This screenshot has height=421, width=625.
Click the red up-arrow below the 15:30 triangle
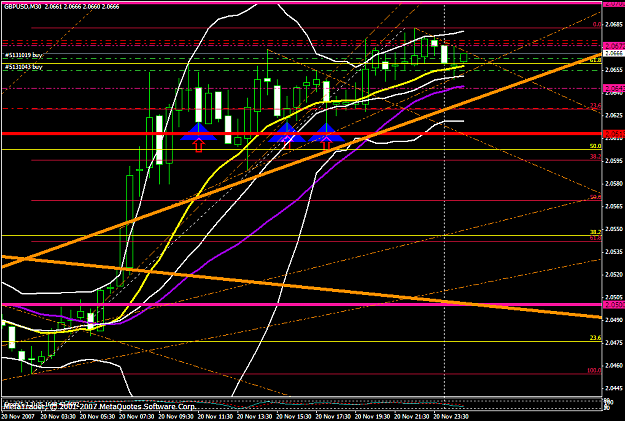pyautogui.click(x=326, y=143)
